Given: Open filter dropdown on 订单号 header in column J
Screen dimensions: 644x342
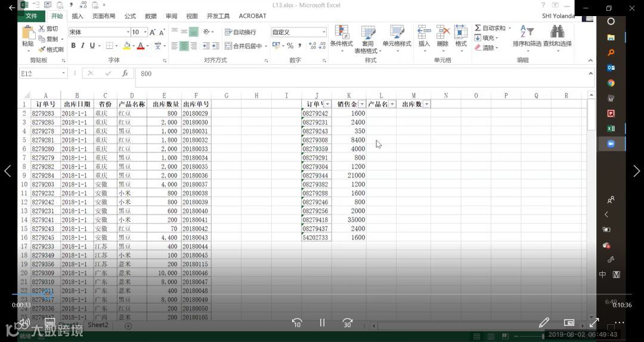Looking at the screenshot, I should point(327,104).
